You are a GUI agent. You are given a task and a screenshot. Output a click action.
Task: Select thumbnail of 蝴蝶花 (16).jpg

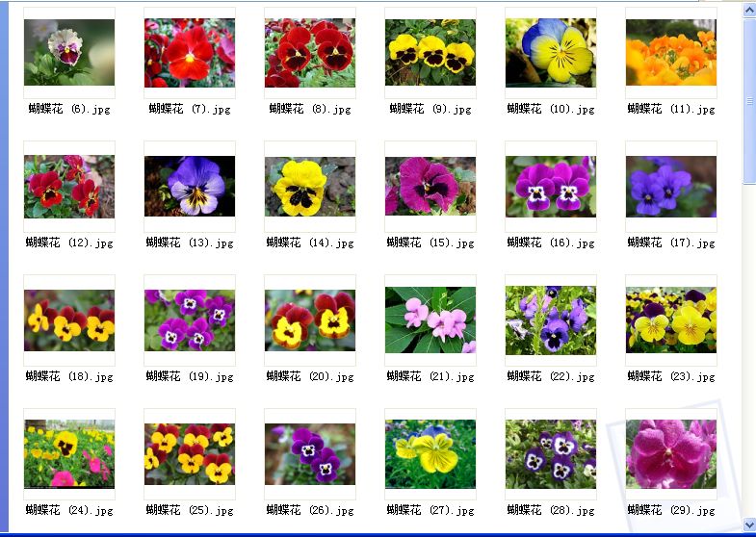coord(551,187)
